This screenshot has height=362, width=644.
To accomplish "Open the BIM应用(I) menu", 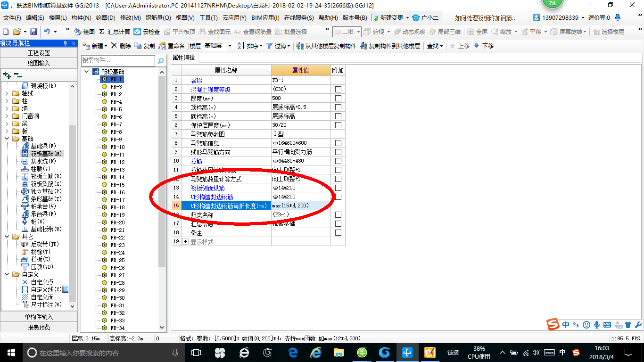I will click(x=265, y=17).
